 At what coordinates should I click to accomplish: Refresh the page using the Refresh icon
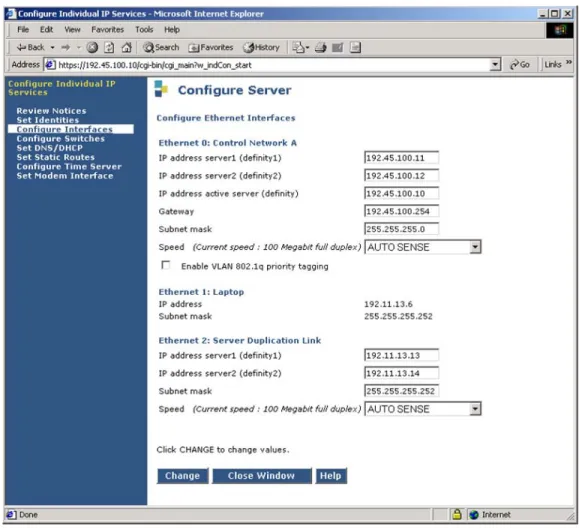pyautogui.click(x=109, y=47)
